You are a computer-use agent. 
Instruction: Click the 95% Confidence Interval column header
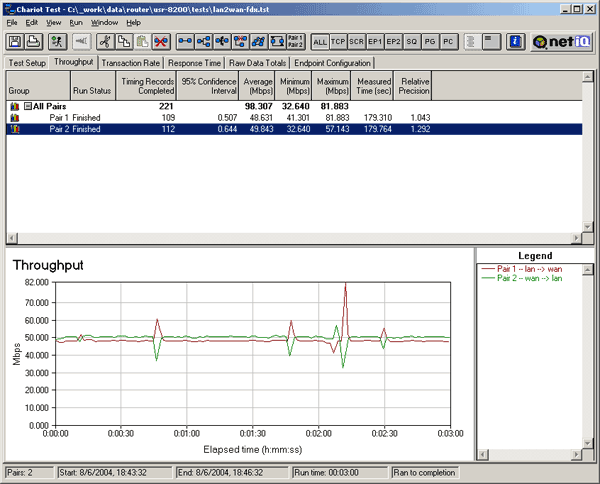pos(207,86)
